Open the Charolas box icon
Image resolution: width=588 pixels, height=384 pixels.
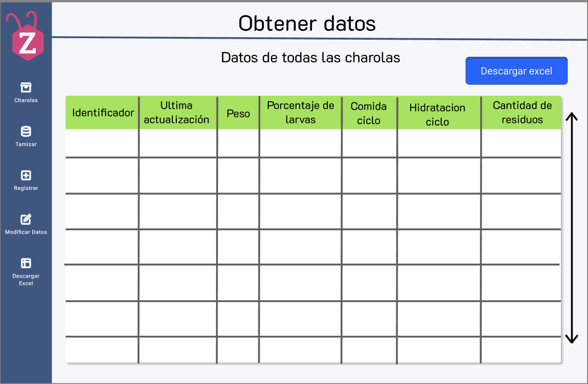(26, 87)
